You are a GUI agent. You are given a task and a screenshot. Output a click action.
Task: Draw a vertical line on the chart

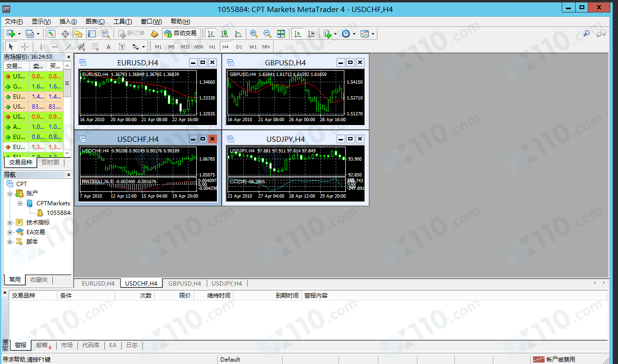coord(41,47)
